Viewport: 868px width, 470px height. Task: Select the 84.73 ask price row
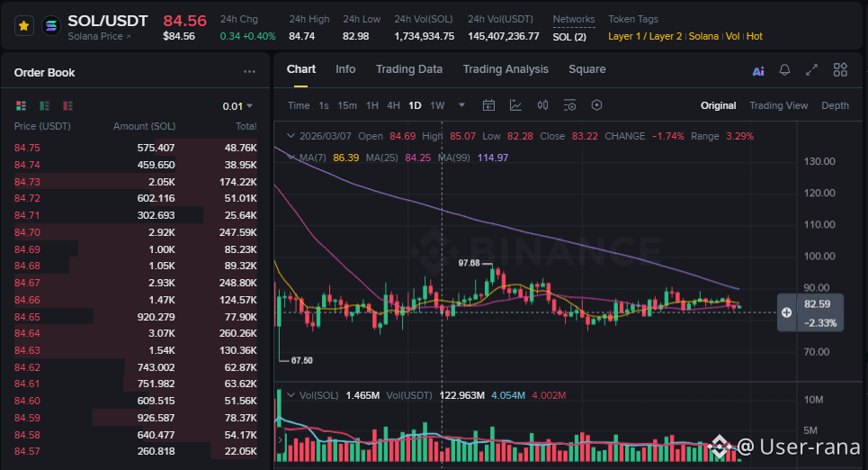click(136, 182)
